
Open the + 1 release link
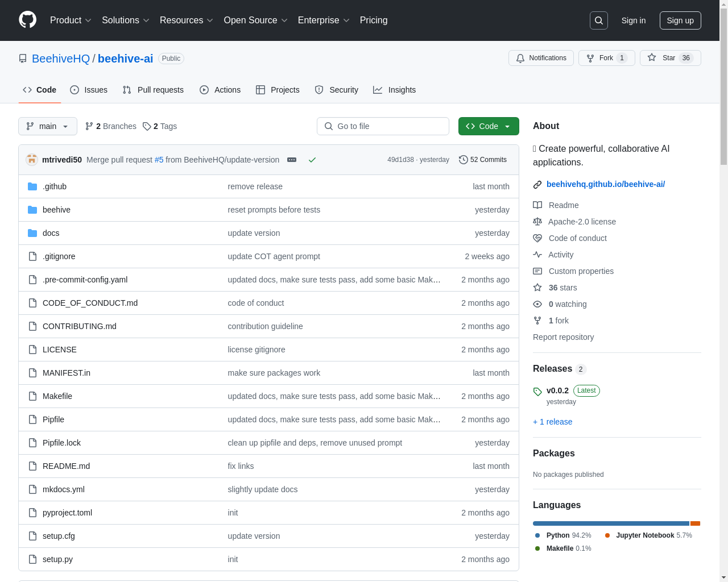(553, 422)
